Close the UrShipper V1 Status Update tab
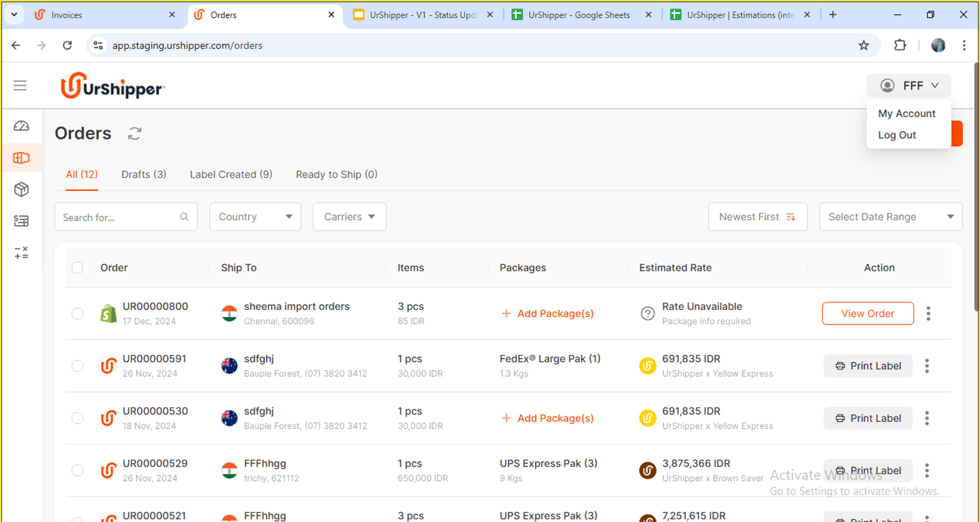This screenshot has width=980, height=522. pos(490,15)
